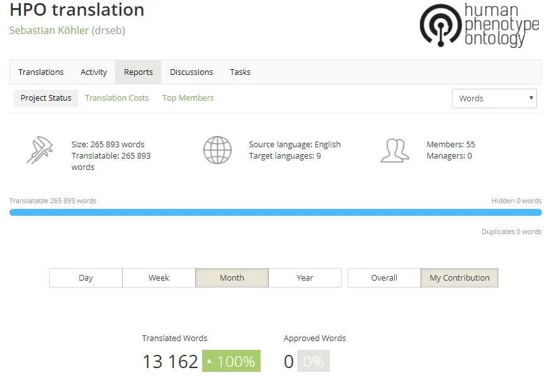Click the 'Managers: 0' text
This screenshot has height=392, width=554.
(x=449, y=156)
